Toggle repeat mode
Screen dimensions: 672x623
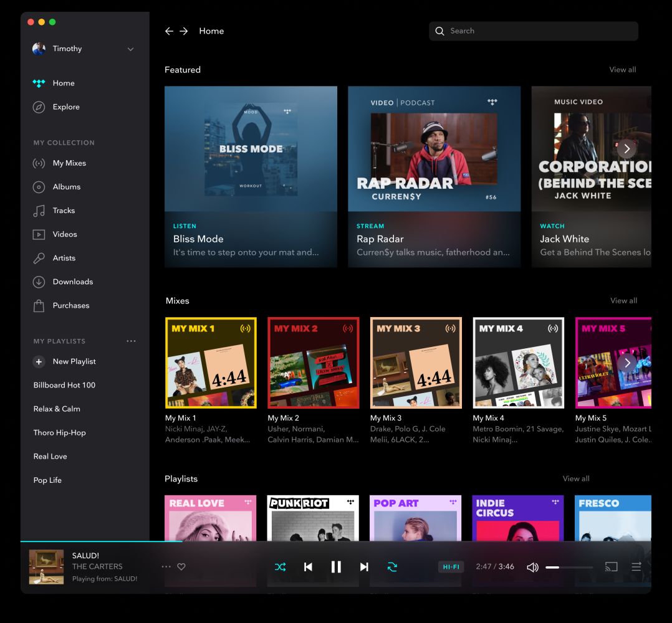[x=392, y=567]
